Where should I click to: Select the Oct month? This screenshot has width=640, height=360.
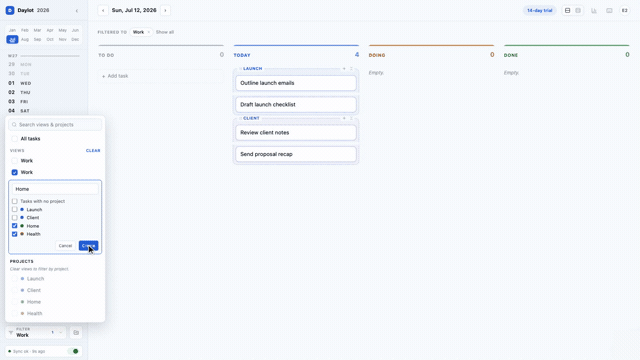tap(50, 40)
